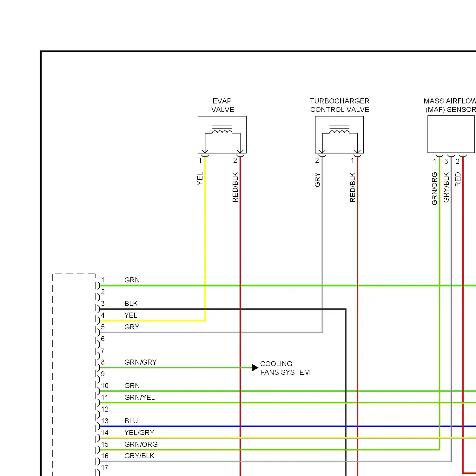Click the GRN wire label at connector pin 10
This screenshot has height=476, width=476.
[132, 386]
